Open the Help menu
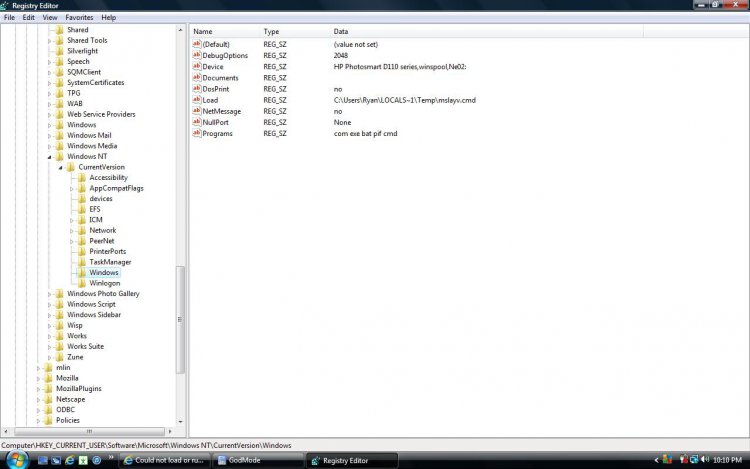The height and width of the screenshot is (469, 750). click(109, 17)
